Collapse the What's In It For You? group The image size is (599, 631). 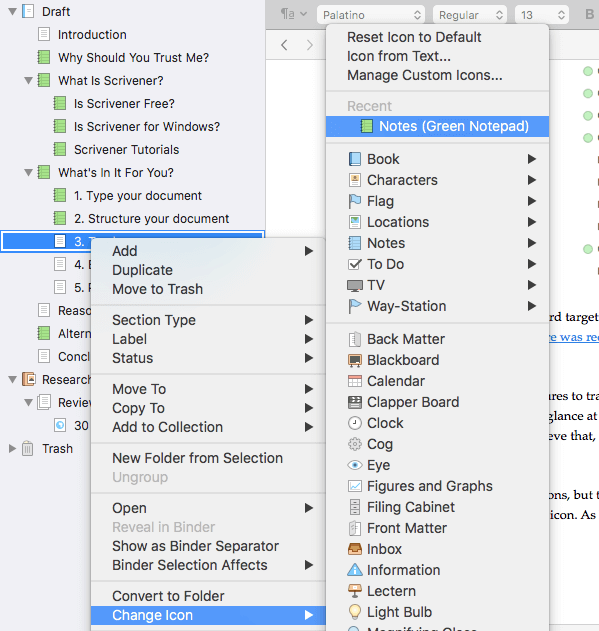[x=28, y=173]
